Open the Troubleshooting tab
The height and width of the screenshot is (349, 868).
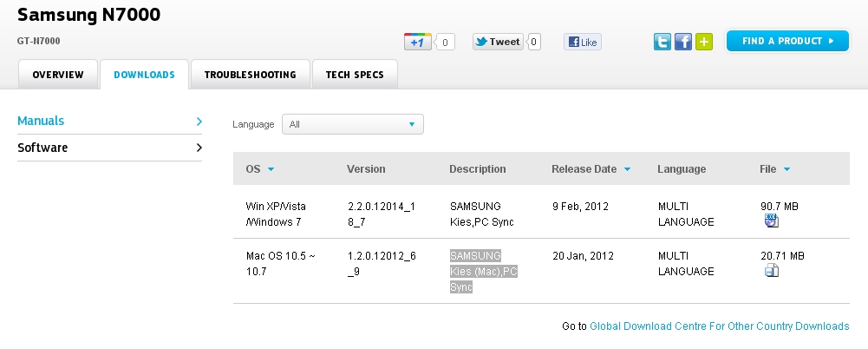251,75
